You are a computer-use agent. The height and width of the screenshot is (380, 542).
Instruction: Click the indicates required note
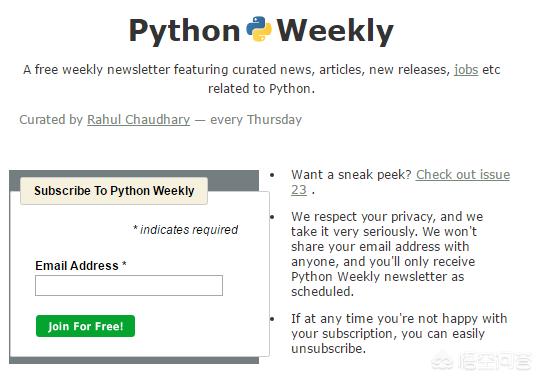click(x=186, y=230)
